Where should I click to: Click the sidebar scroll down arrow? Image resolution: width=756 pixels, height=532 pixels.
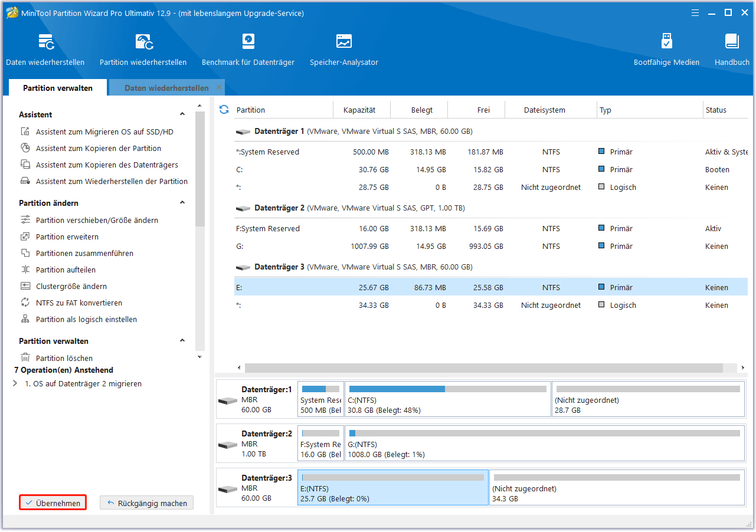click(x=199, y=357)
